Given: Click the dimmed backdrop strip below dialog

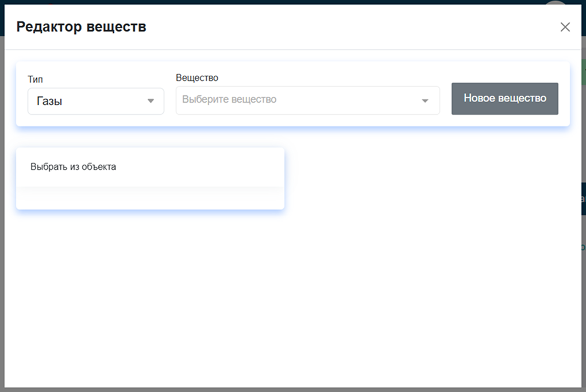Looking at the screenshot, I should (293, 390).
